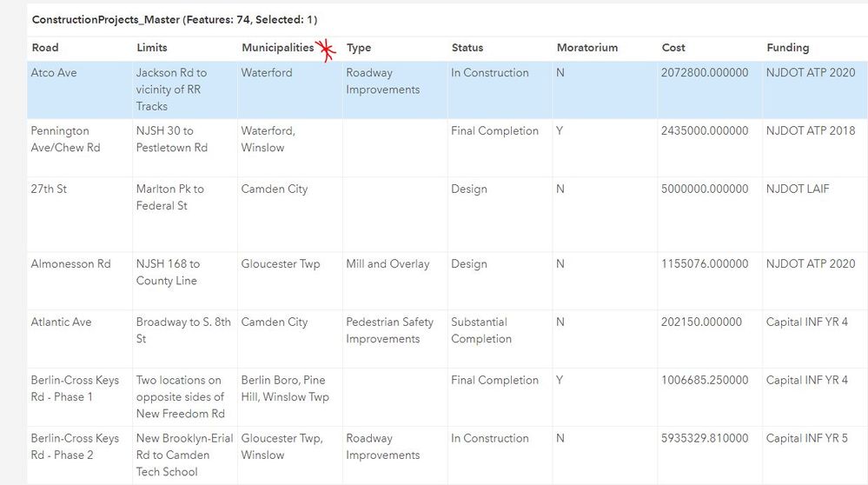This screenshot has height=485, width=868.
Task: Click the Type column header
Action: (359, 48)
